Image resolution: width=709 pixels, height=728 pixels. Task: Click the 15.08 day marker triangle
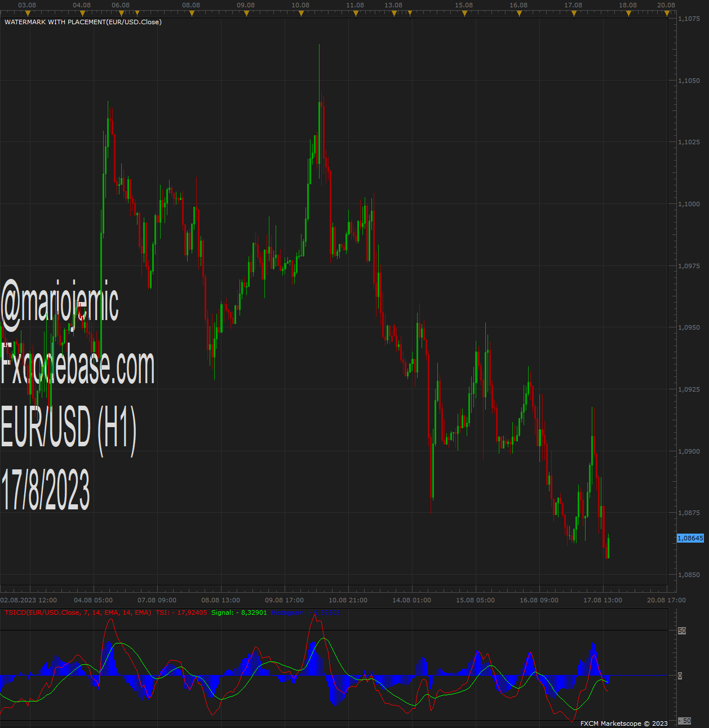465,13
